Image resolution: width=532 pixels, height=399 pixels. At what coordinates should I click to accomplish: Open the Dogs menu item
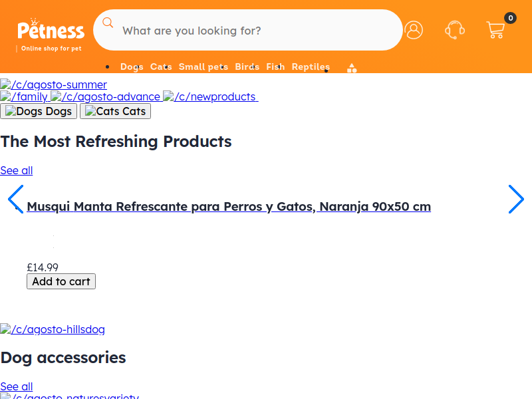pyautogui.click(x=132, y=67)
